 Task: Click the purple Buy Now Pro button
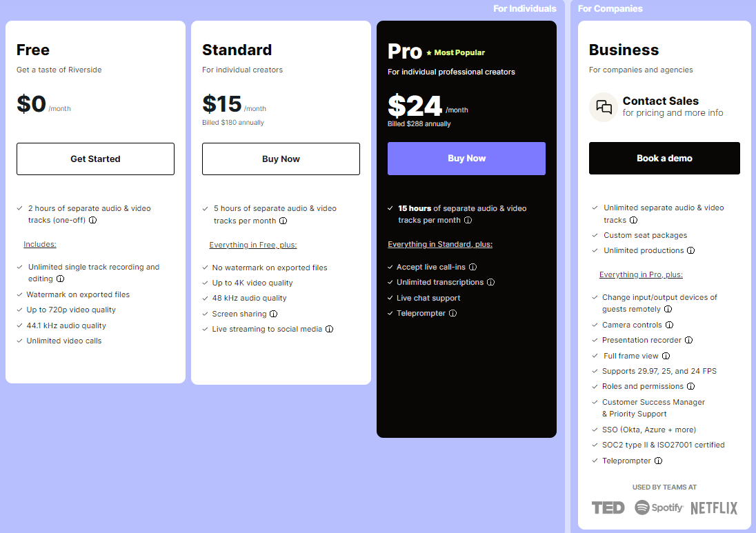pos(467,159)
